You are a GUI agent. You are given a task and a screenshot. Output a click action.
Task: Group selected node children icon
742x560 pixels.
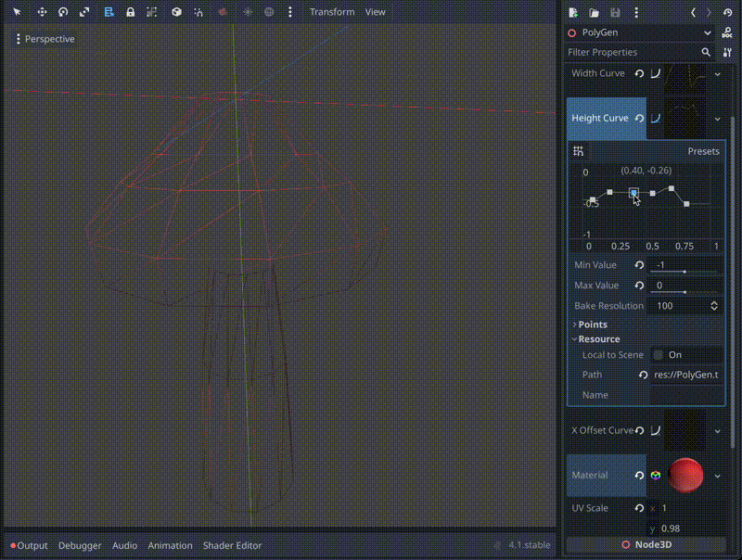tap(151, 12)
